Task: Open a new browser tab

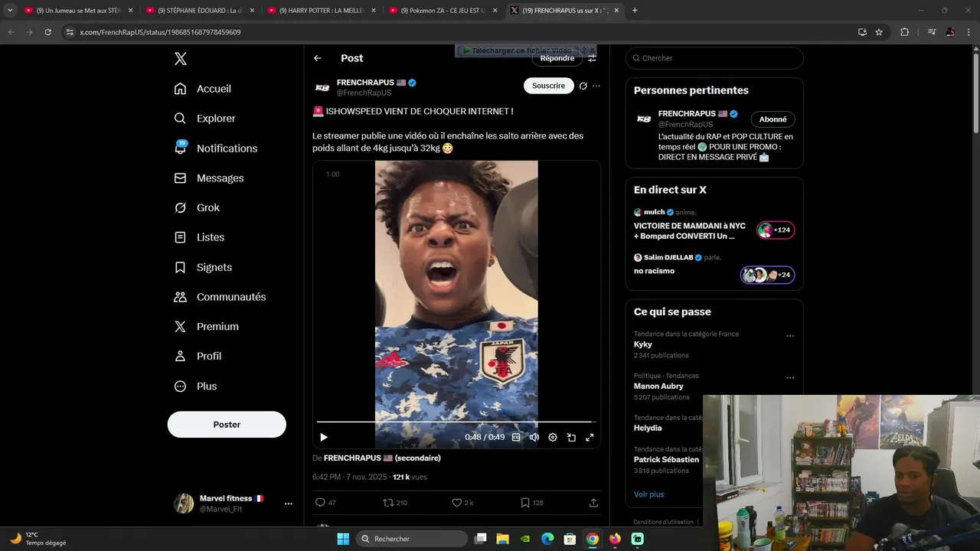Action: pos(635,11)
